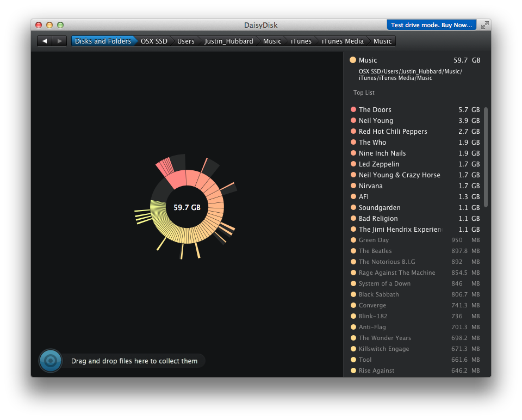Screen dimensions: 522x420
Task: Go to the iTunes breadcrumb level
Action: [301, 41]
